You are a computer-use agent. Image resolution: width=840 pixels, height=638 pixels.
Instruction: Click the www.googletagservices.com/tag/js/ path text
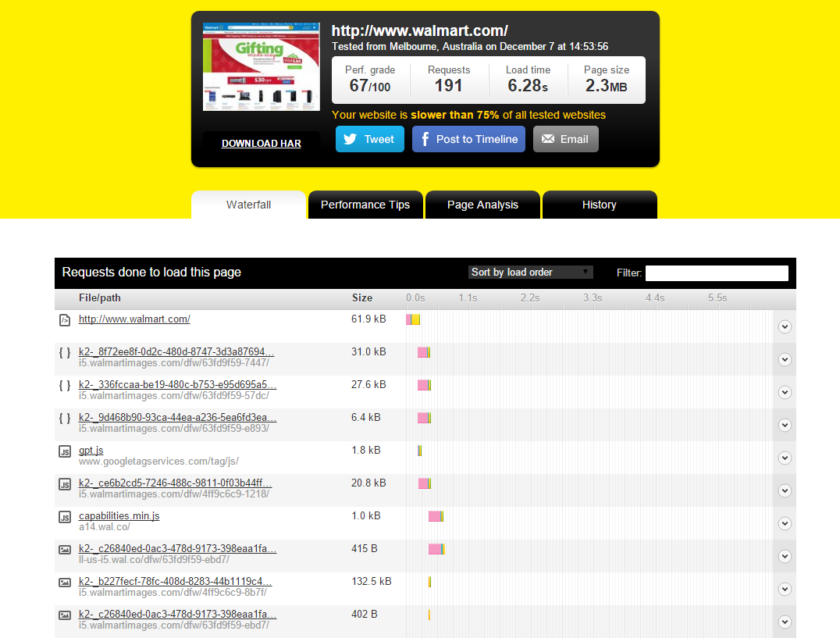158,462
